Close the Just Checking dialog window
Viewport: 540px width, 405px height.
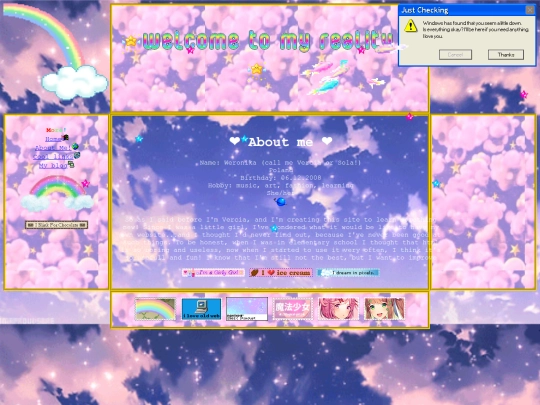coord(530,10)
